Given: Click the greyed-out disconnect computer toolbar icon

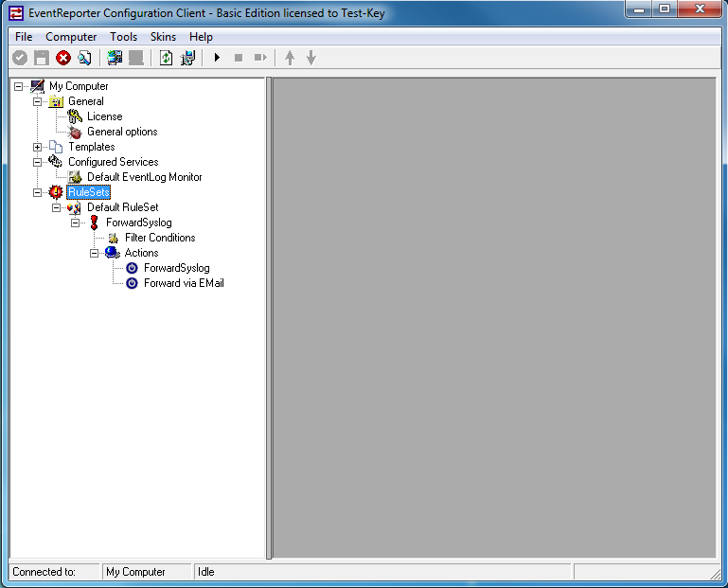Looking at the screenshot, I should (x=136, y=58).
